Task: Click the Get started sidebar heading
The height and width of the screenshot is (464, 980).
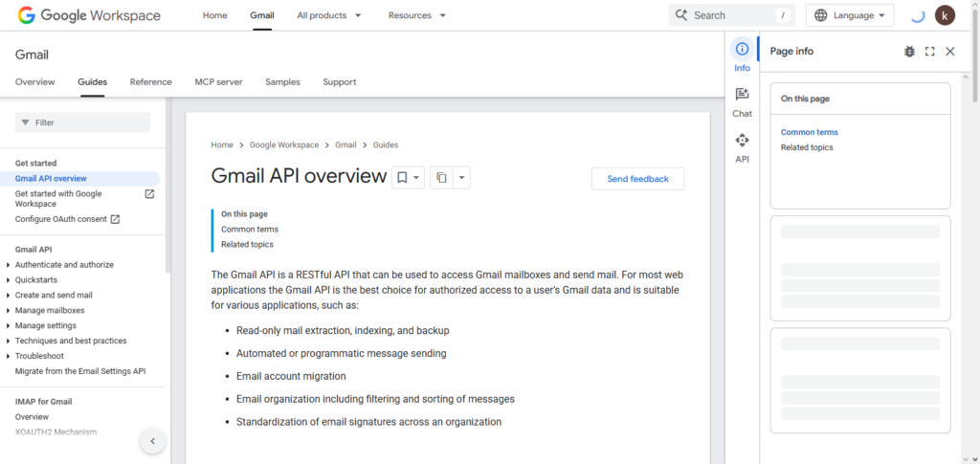Action: pyautogui.click(x=35, y=163)
